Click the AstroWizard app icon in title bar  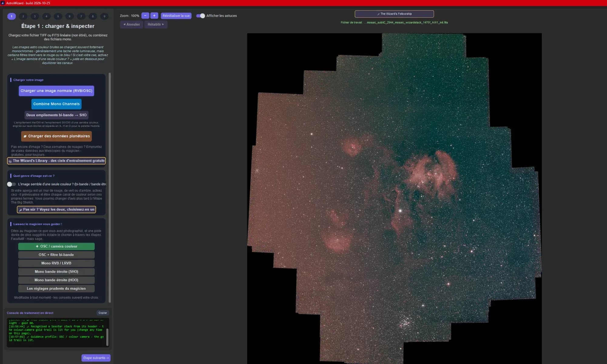click(3, 3)
